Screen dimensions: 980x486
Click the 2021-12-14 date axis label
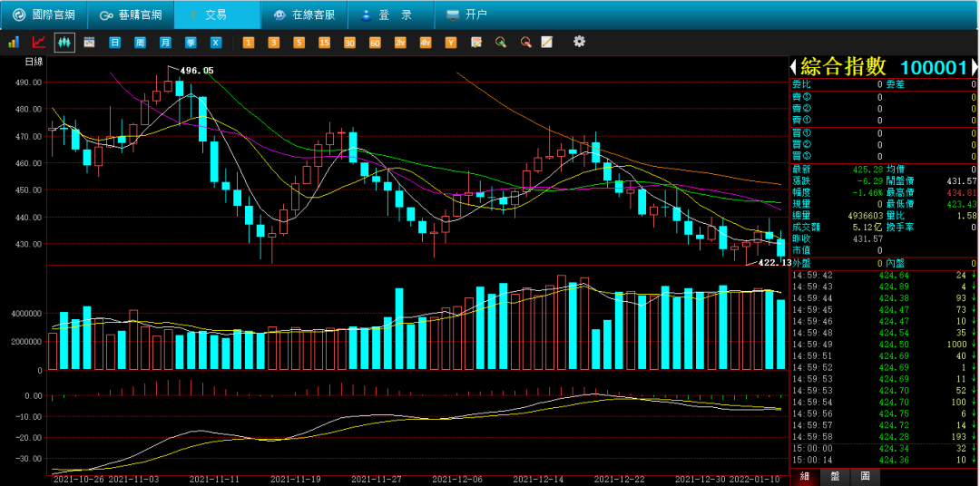[x=537, y=479]
